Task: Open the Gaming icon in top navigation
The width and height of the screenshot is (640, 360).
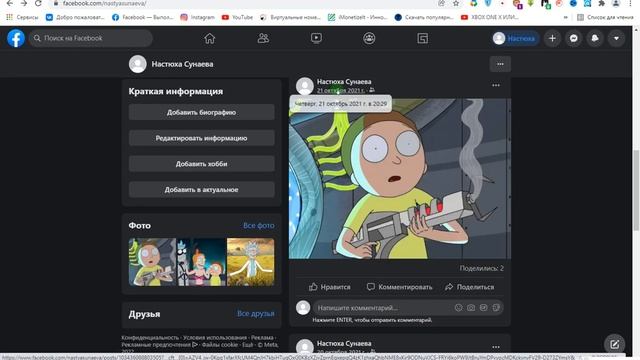Action: [x=422, y=38]
